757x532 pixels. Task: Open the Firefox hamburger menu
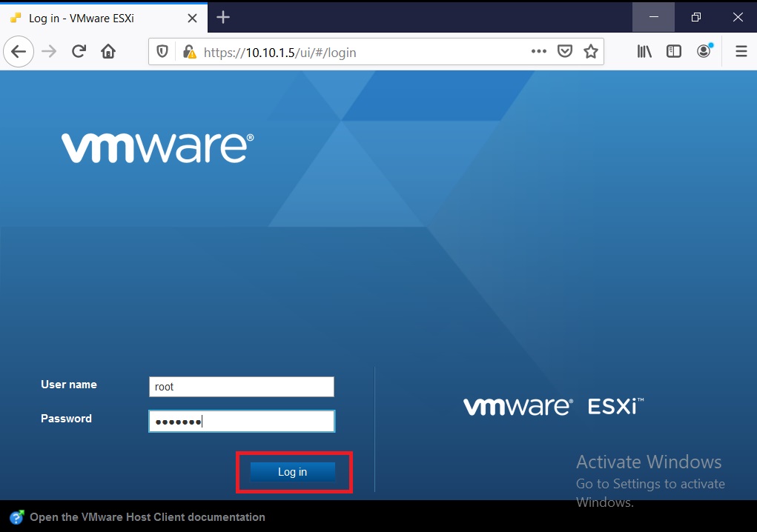(x=741, y=51)
